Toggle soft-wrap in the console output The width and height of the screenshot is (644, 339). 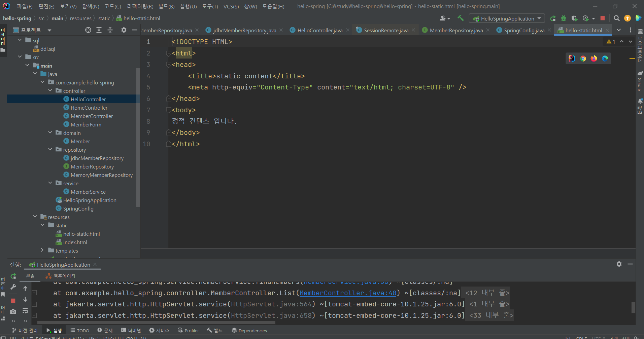pyautogui.click(x=25, y=311)
